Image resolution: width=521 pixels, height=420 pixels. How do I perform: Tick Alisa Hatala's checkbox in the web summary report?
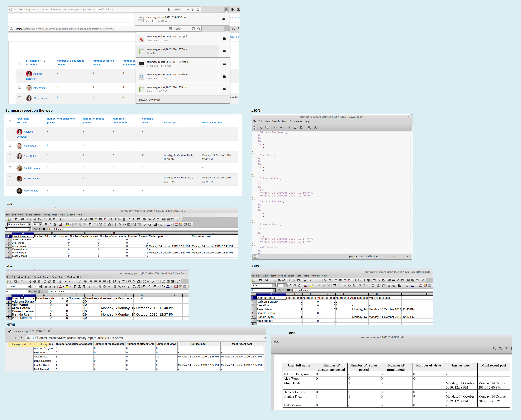tap(10, 156)
